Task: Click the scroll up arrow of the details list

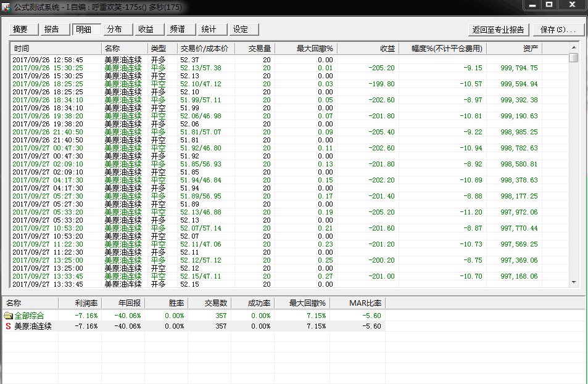Action: click(x=574, y=47)
